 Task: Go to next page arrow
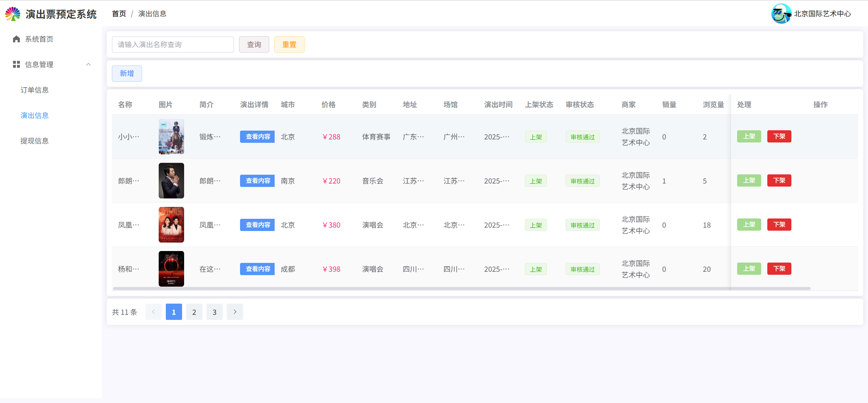point(235,312)
